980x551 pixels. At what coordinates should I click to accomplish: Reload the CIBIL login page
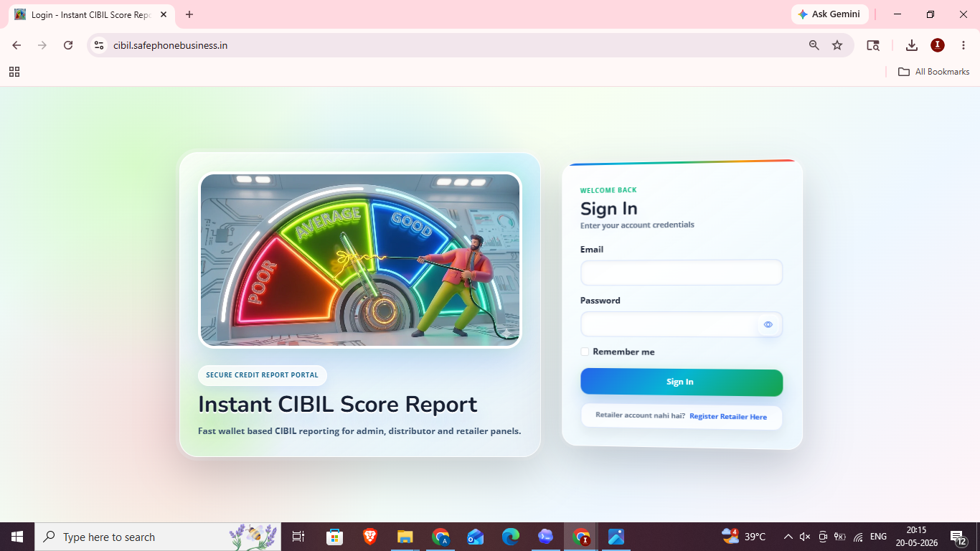pyautogui.click(x=68, y=45)
